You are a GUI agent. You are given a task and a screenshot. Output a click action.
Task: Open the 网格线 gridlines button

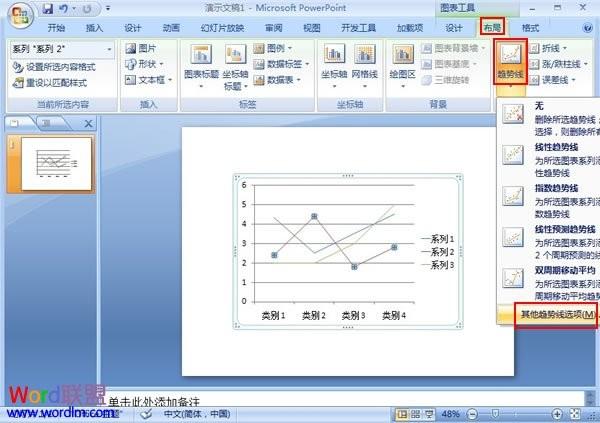(x=364, y=65)
